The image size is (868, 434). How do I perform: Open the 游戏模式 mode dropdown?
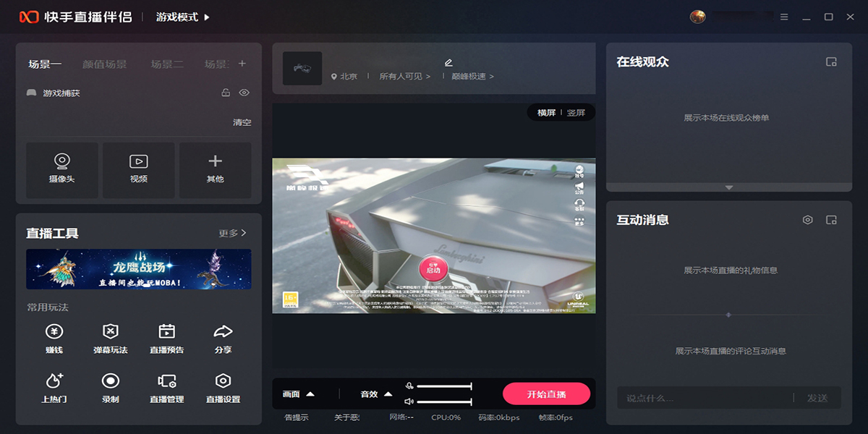183,17
